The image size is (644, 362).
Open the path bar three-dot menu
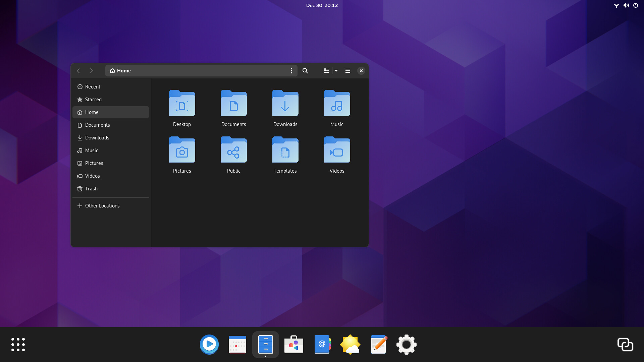291,71
